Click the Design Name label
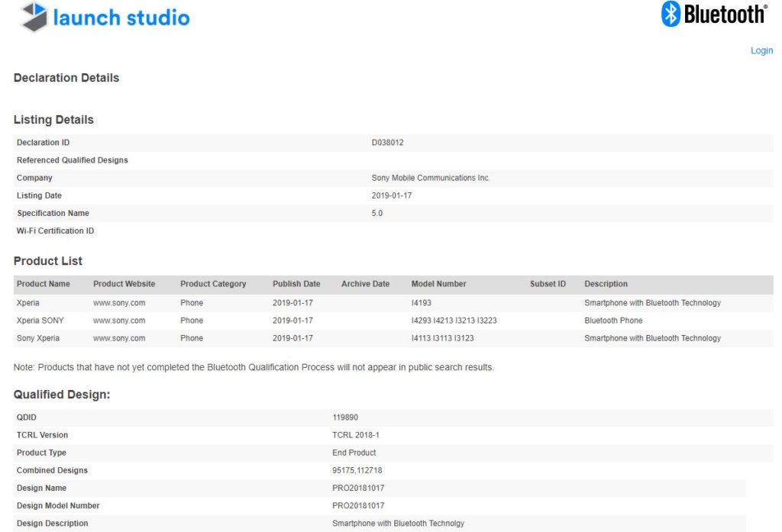Image resolution: width=782 pixels, height=532 pixels. point(41,488)
